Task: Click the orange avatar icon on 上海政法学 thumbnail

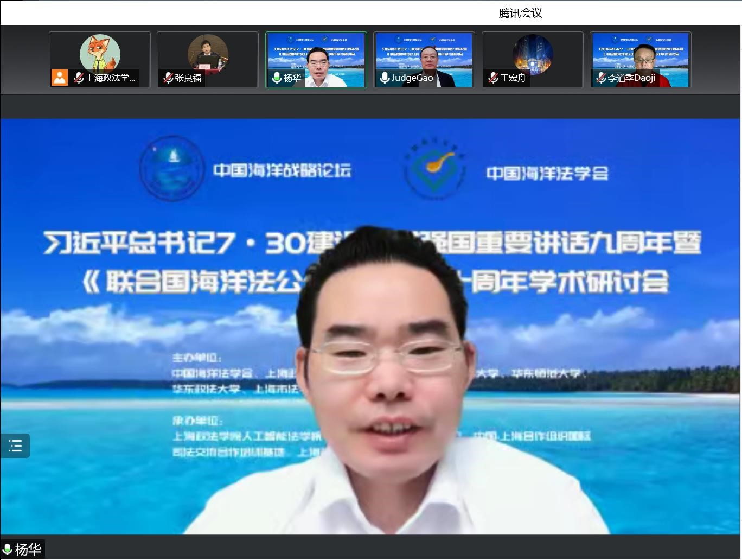Action: click(60, 78)
